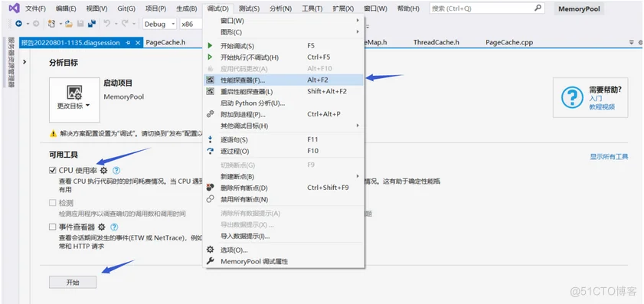Click the 开始 start button
644x304 pixels.
73,283
